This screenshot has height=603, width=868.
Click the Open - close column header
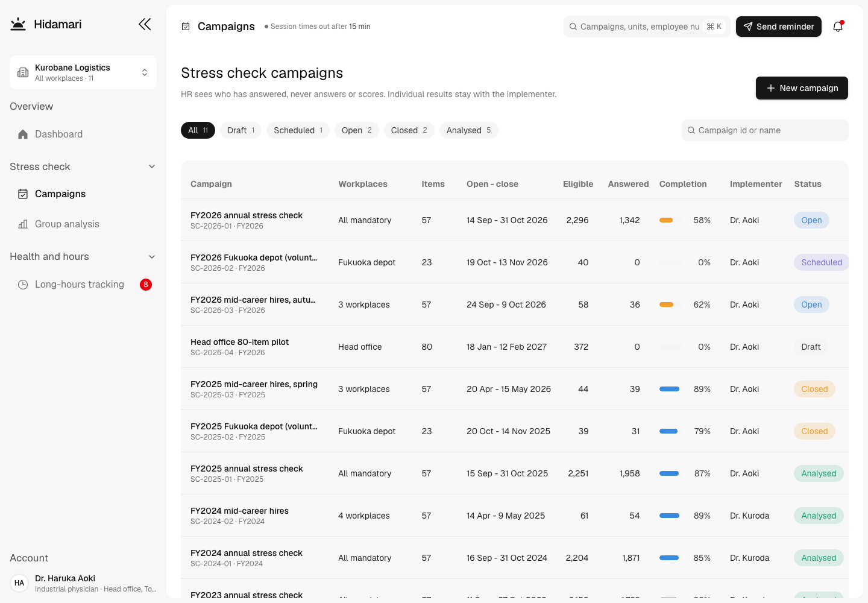[492, 184]
